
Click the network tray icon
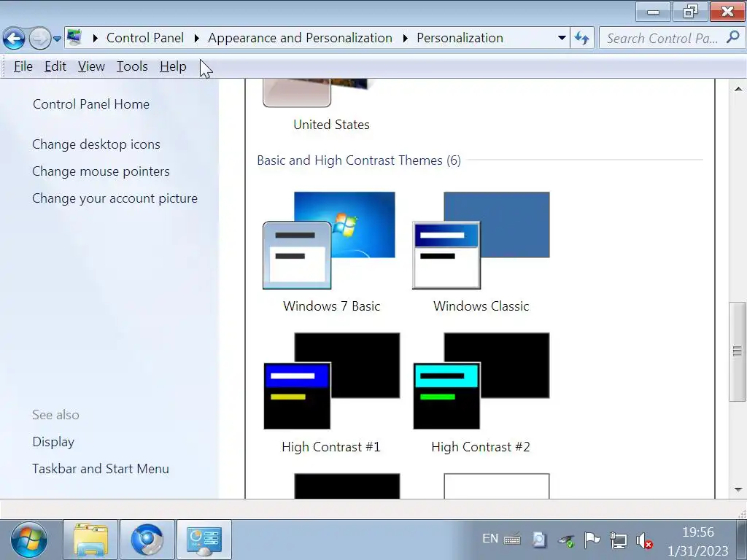click(x=619, y=540)
